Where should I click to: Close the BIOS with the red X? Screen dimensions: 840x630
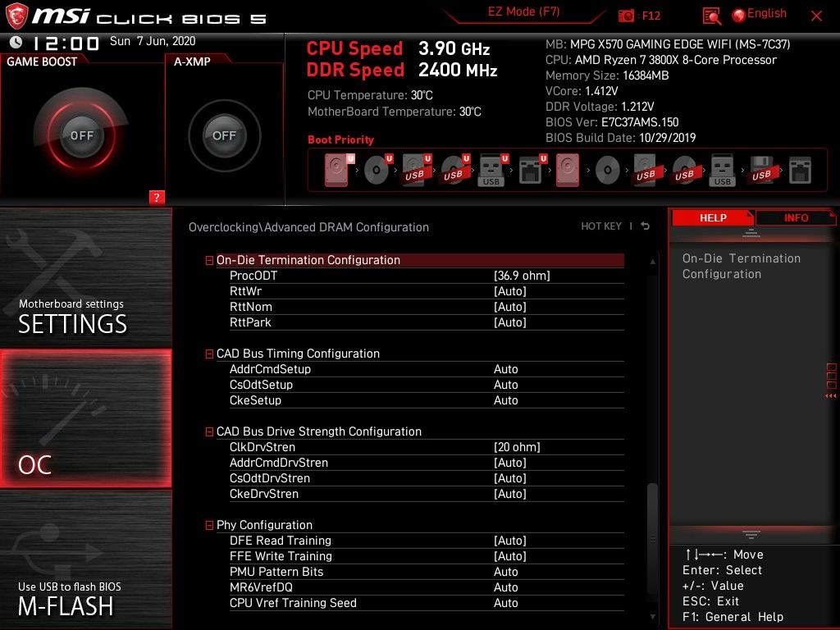pos(816,16)
